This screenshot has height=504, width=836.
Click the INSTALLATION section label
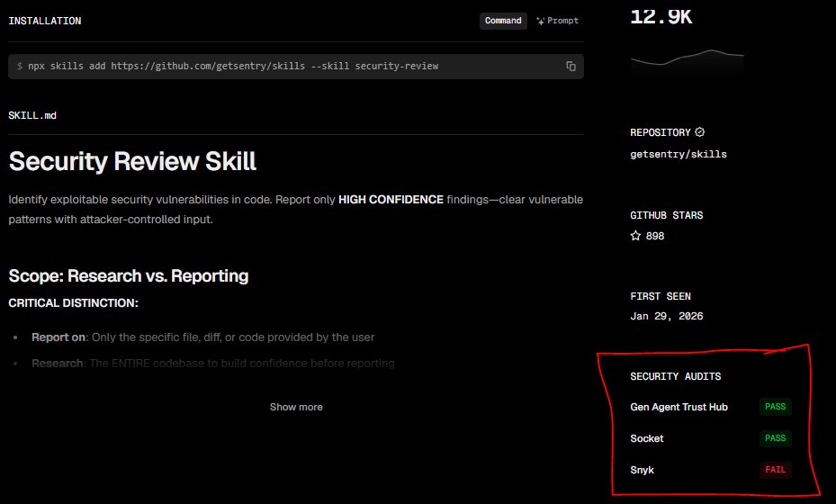tap(45, 21)
